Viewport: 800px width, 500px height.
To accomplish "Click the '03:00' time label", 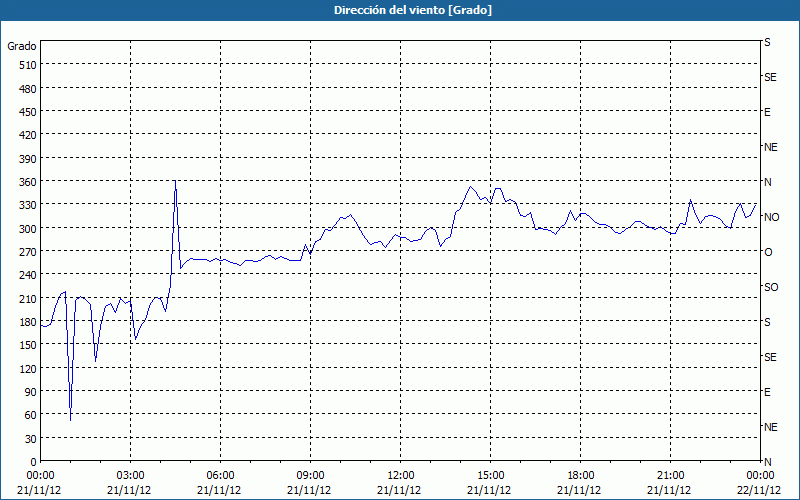I will click(x=131, y=476).
